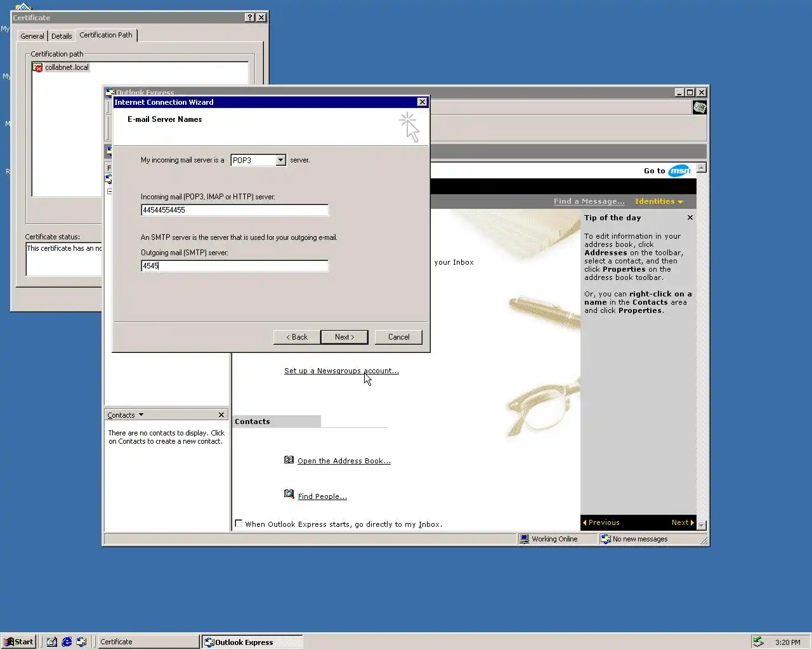
Task: Click the Address Book icon beside its link
Action: (289, 460)
